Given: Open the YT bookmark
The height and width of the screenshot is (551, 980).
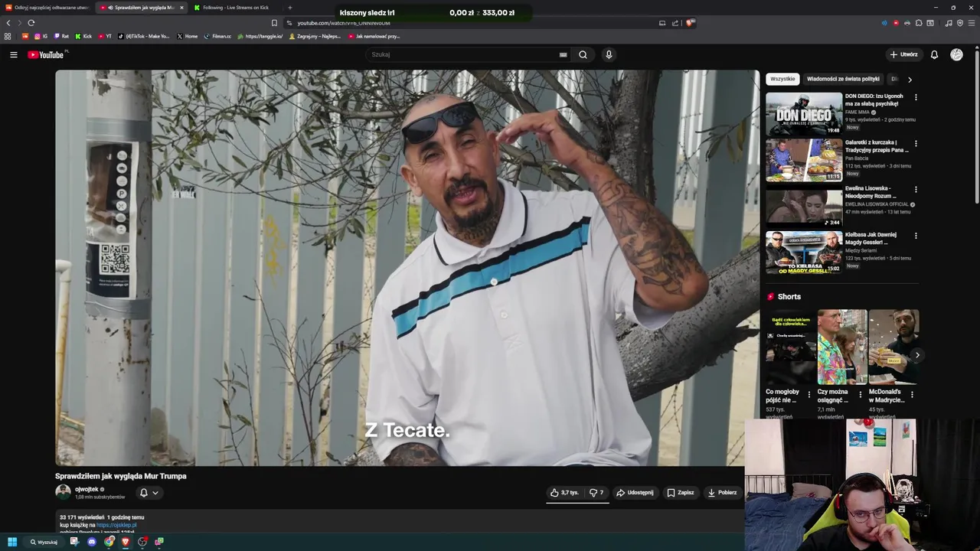Looking at the screenshot, I should coord(105,36).
